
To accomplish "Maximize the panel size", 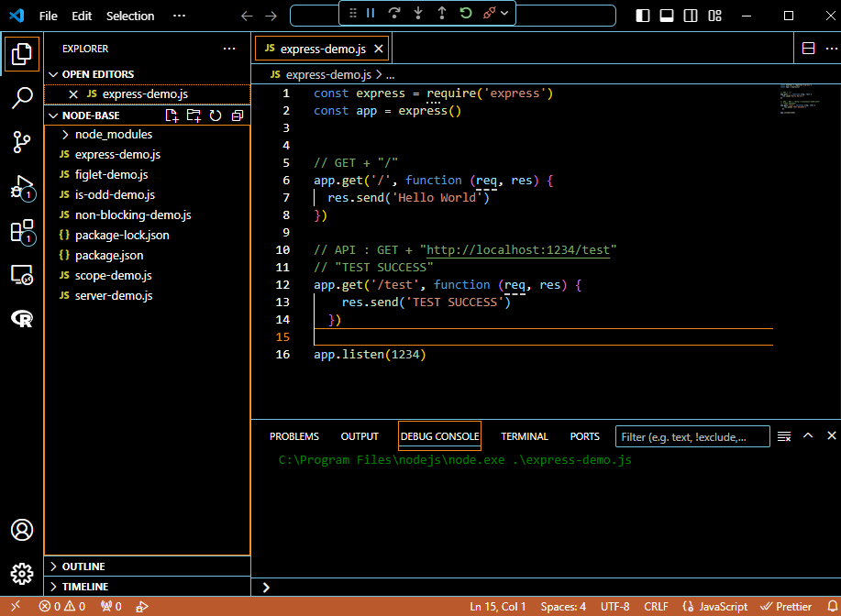I will (x=808, y=435).
